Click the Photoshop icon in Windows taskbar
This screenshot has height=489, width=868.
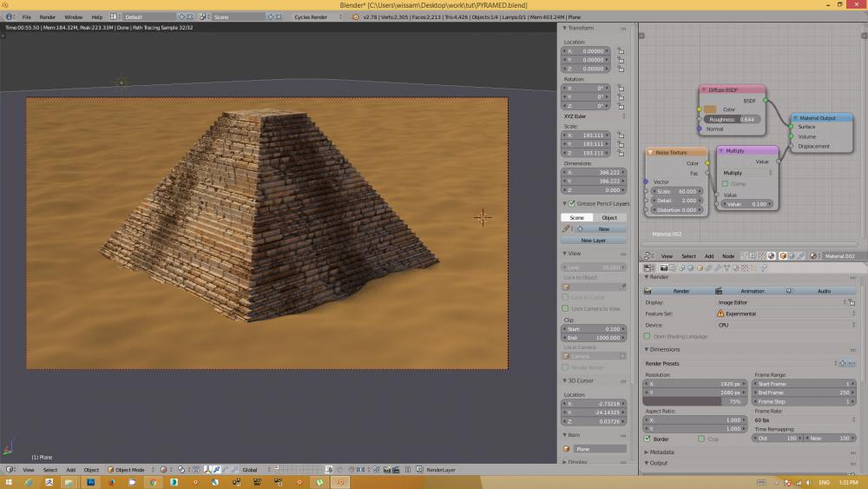pyautogui.click(x=92, y=481)
